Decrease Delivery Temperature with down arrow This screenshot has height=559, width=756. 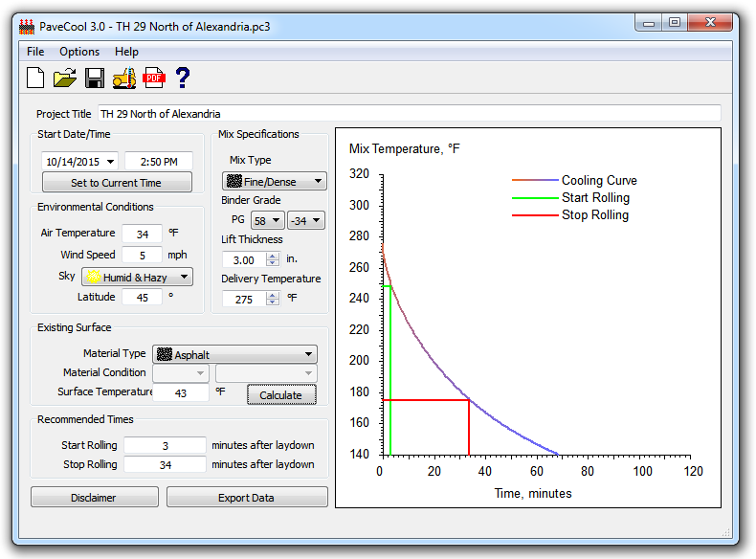coord(273,302)
